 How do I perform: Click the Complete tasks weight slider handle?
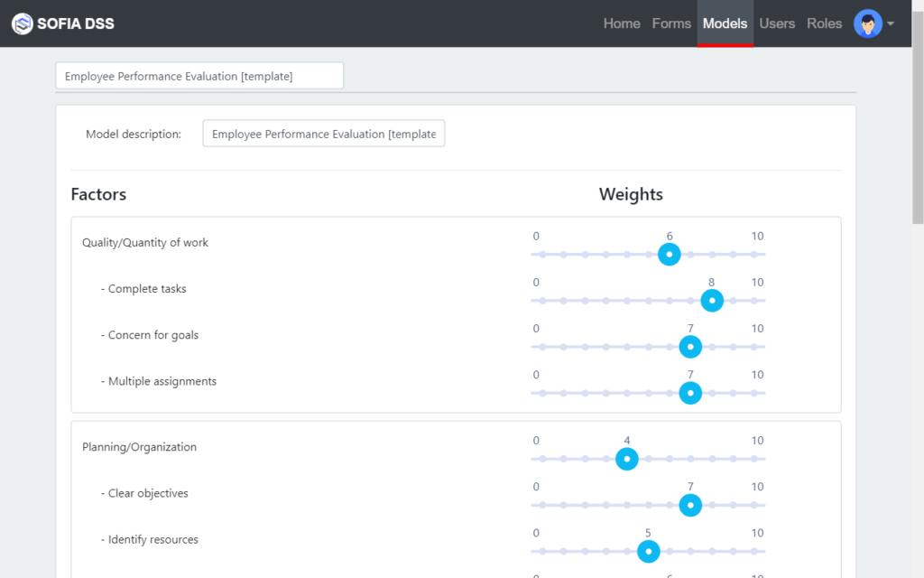712,301
